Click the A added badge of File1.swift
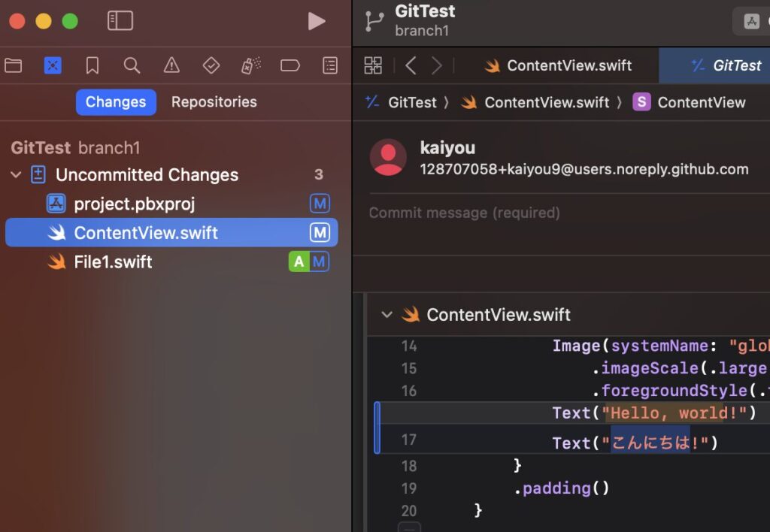Screen dimensions: 770x532 pyautogui.click(x=299, y=261)
